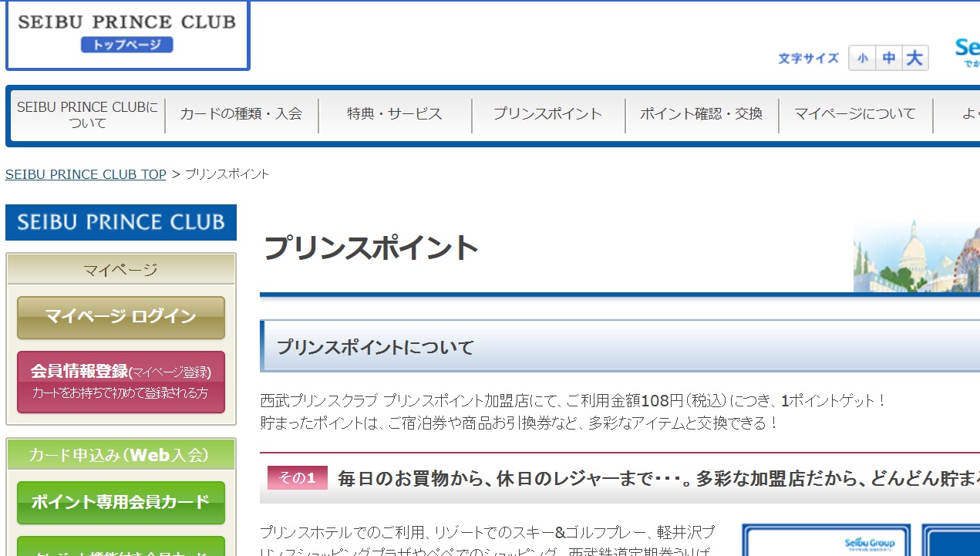Click the 'カード申込み（Web入会）' sidebar header
980x556 pixels.
[x=121, y=455]
